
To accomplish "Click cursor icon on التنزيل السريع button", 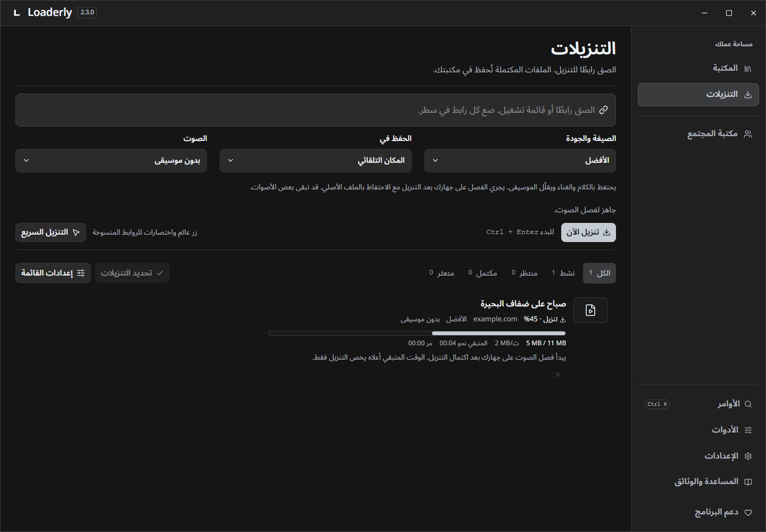I will 76,232.
